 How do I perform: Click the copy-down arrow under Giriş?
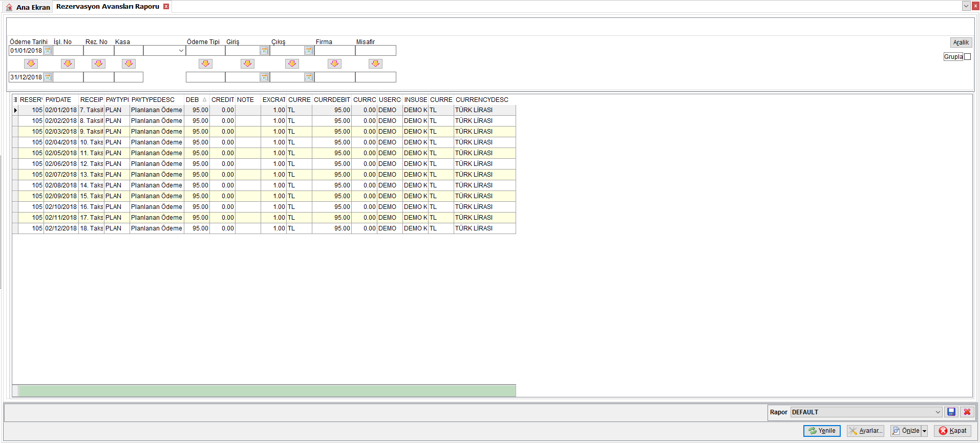pyautogui.click(x=247, y=64)
